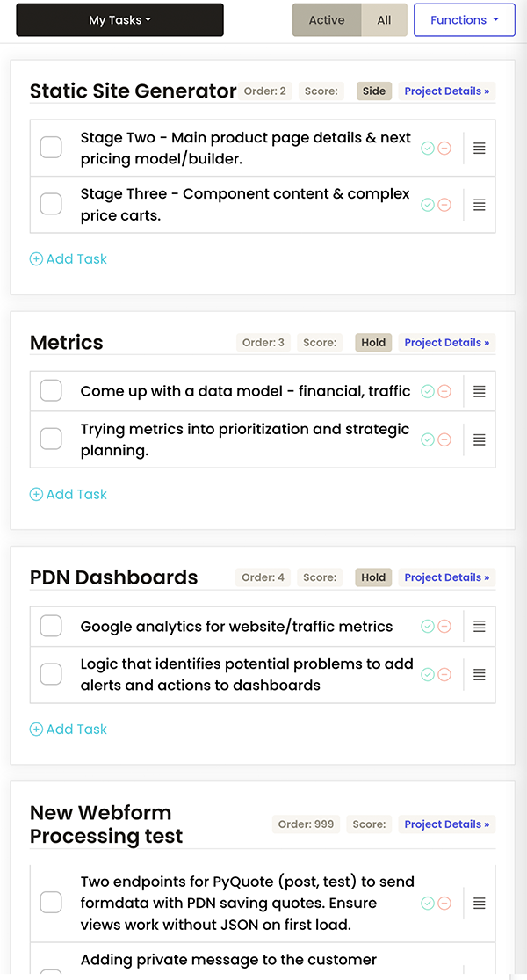Select the Active filter tab
Viewport: 527px width, 980px height.
327,20
